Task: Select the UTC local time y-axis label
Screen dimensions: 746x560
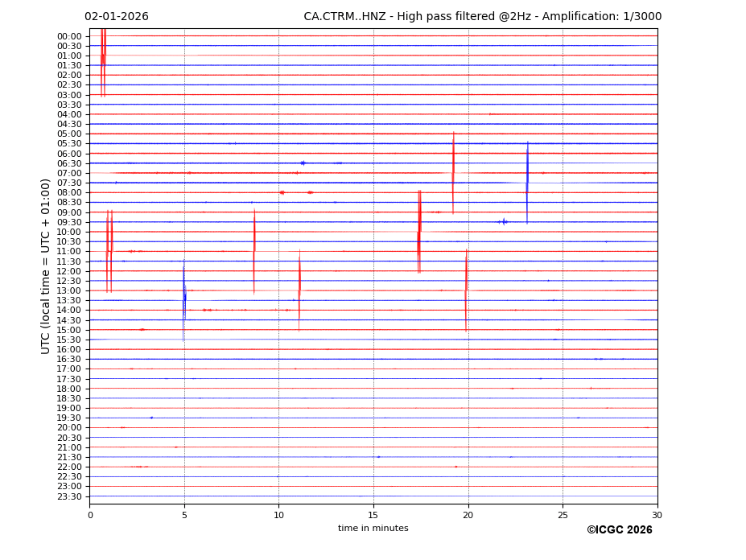Action: pos(46,266)
